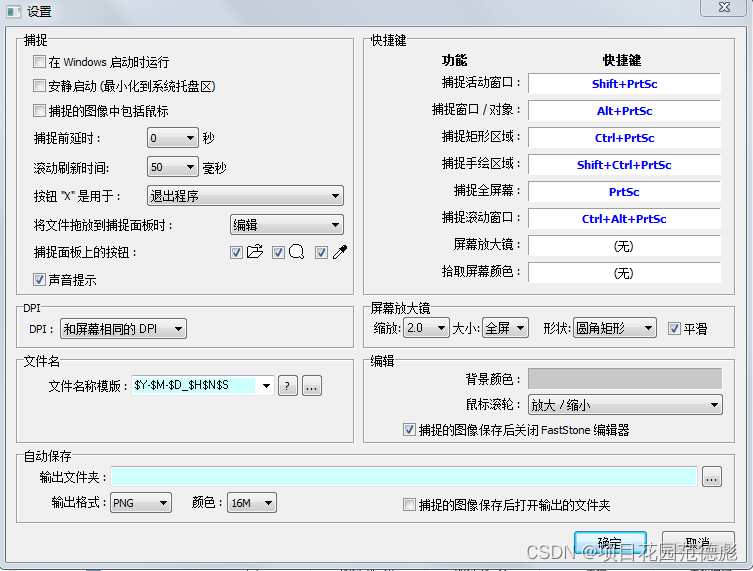
Task: Open the 将文件拖放到捕捉面板时 dropdown
Action: [287, 225]
